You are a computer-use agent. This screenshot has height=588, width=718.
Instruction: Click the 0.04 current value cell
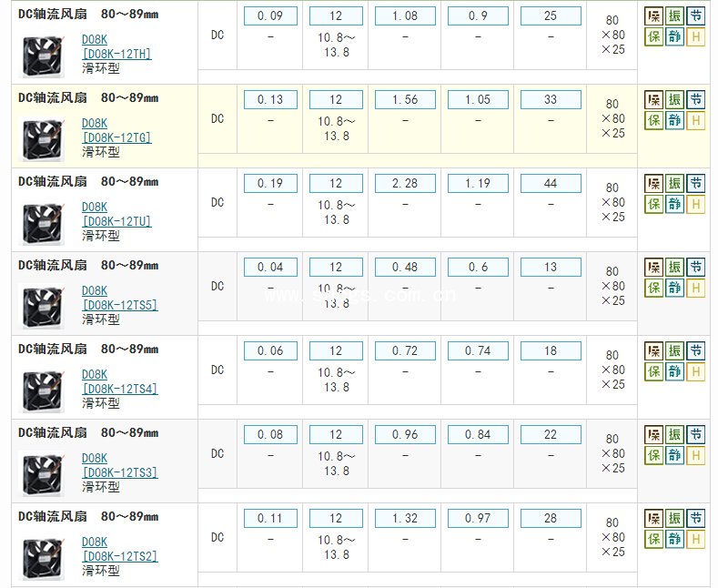(x=270, y=268)
